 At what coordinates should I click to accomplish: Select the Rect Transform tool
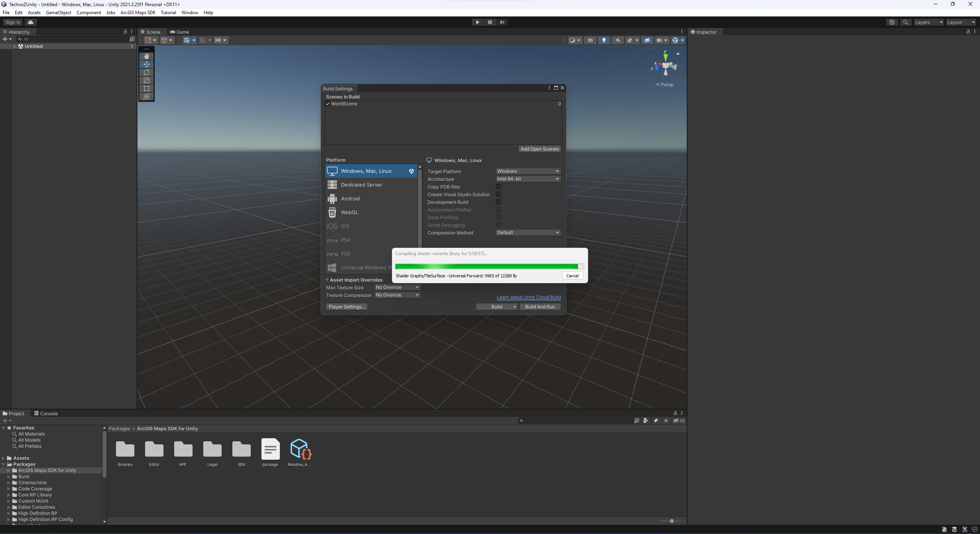point(146,88)
